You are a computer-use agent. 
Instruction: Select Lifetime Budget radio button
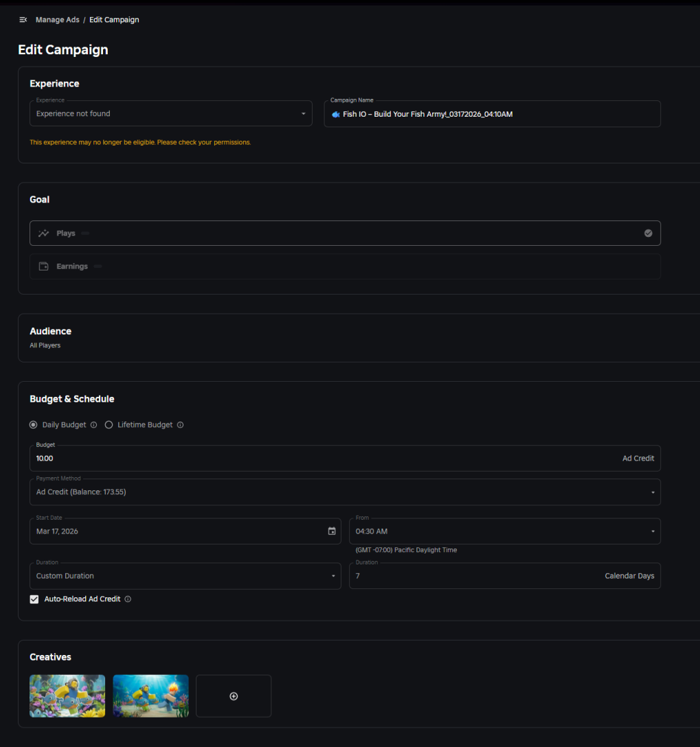109,424
